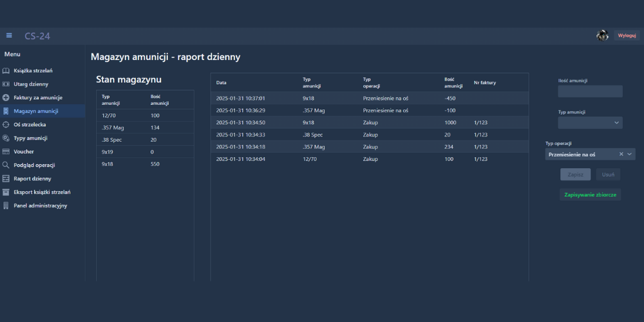This screenshot has width=644, height=322.
Task: Expand the Typ amunicji dropdown
Action: pos(617,122)
